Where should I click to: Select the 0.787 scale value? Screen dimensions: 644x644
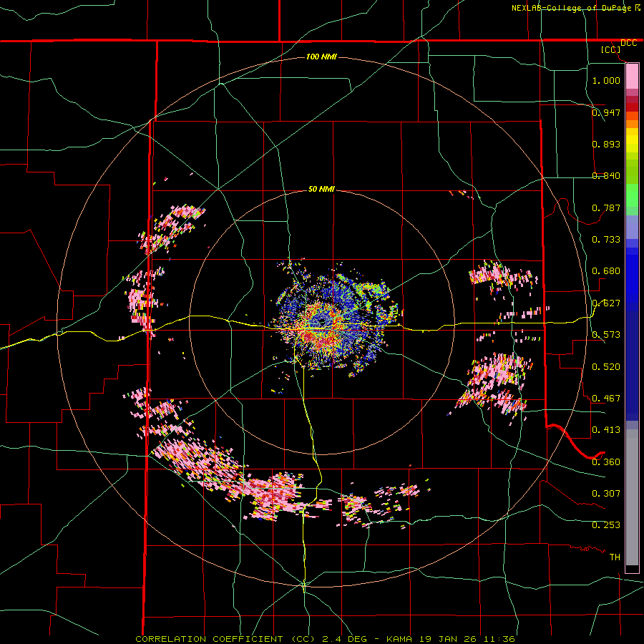tap(606, 208)
